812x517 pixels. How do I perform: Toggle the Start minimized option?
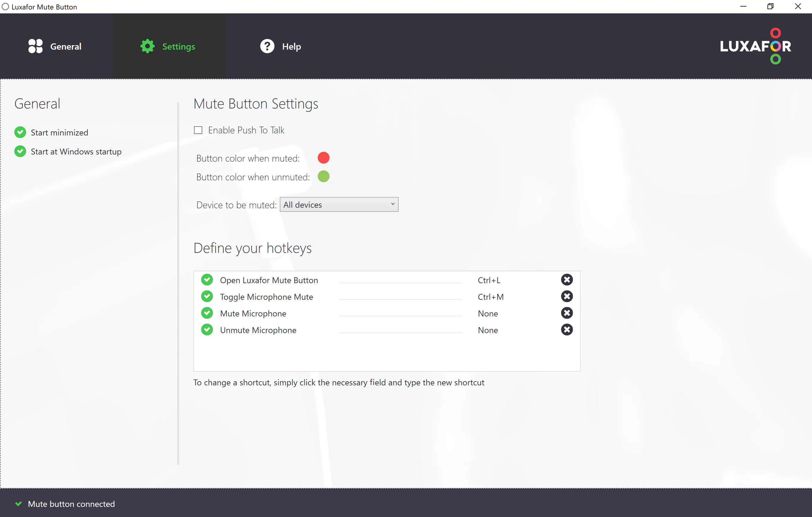(x=20, y=132)
